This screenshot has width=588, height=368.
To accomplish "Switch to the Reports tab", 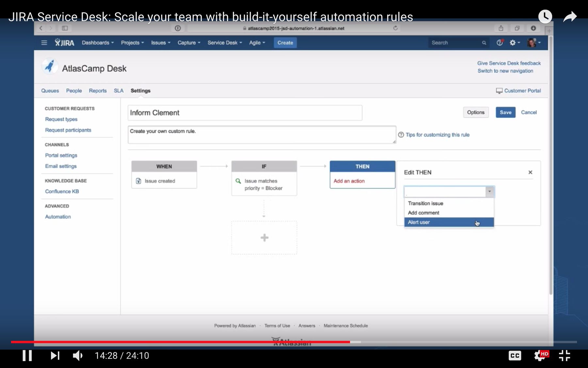I will 98,91.
